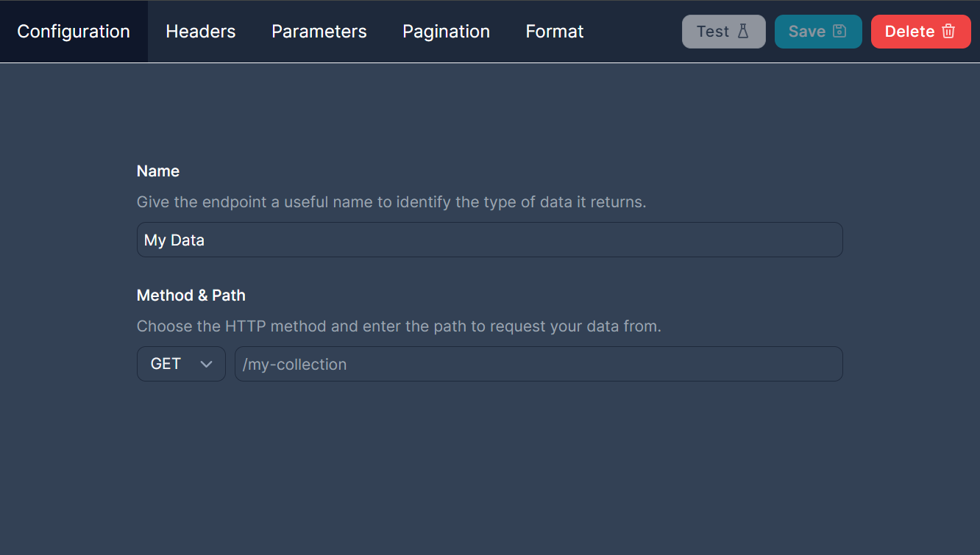Image resolution: width=980 pixels, height=555 pixels.
Task: Click the floppy disk save icon
Action: point(839,32)
